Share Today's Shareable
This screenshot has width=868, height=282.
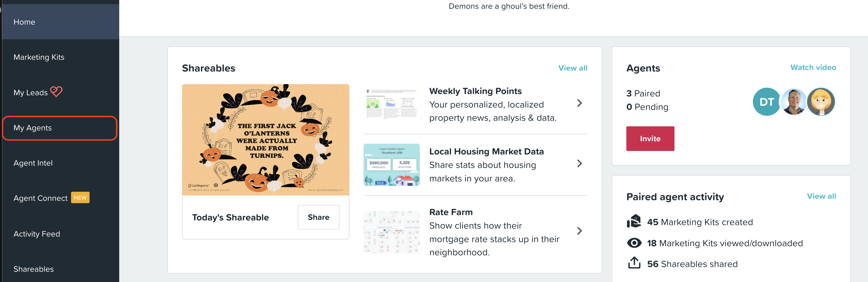[x=318, y=218]
